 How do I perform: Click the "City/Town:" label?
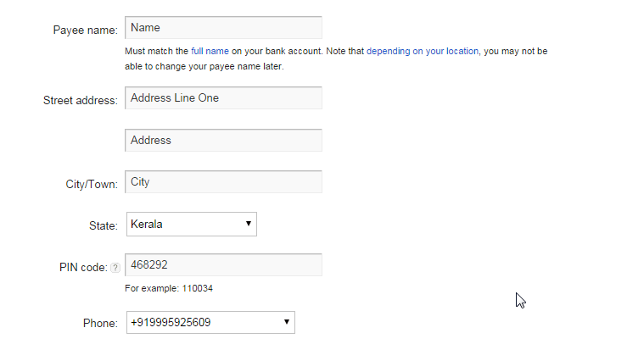(92, 185)
